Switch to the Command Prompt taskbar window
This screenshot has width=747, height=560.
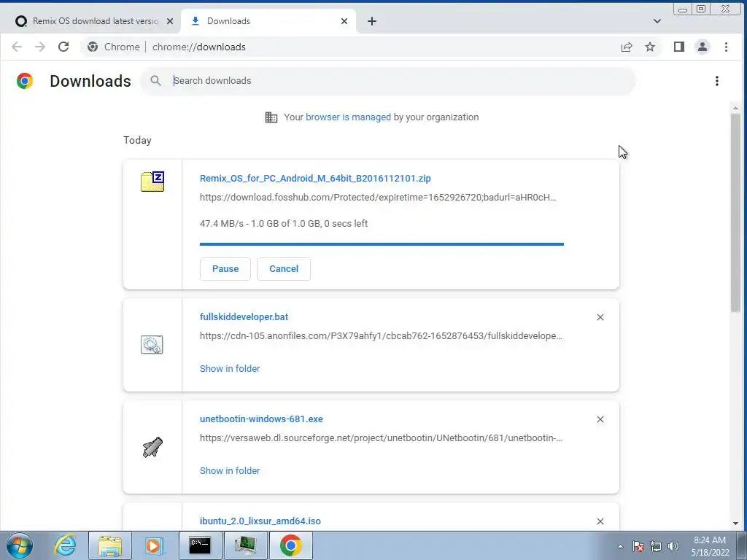point(200,545)
